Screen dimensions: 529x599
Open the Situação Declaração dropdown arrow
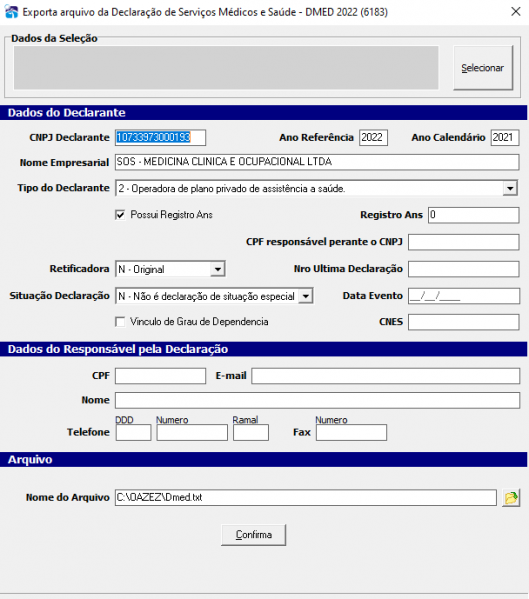(306, 296)
